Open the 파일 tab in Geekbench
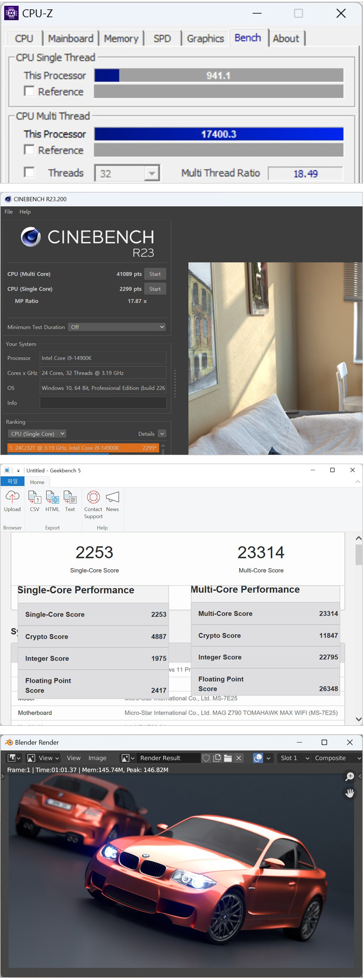 click(x=12, y=482)
